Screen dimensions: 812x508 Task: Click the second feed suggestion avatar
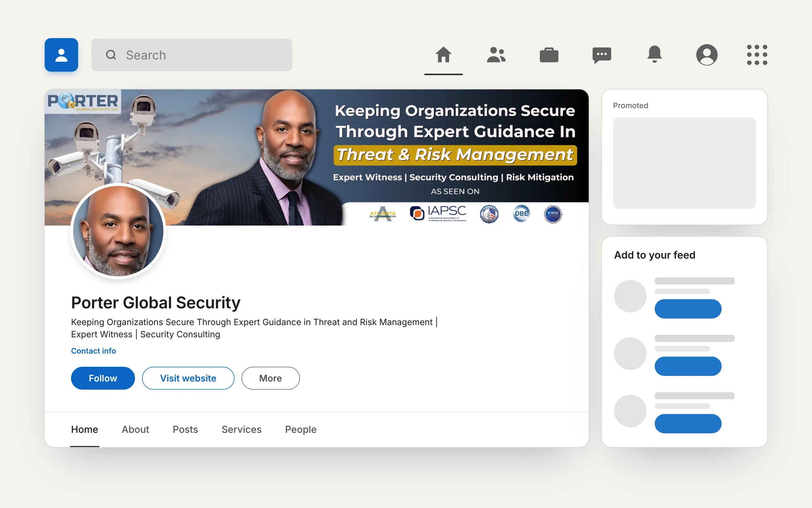tap(630, 354)
